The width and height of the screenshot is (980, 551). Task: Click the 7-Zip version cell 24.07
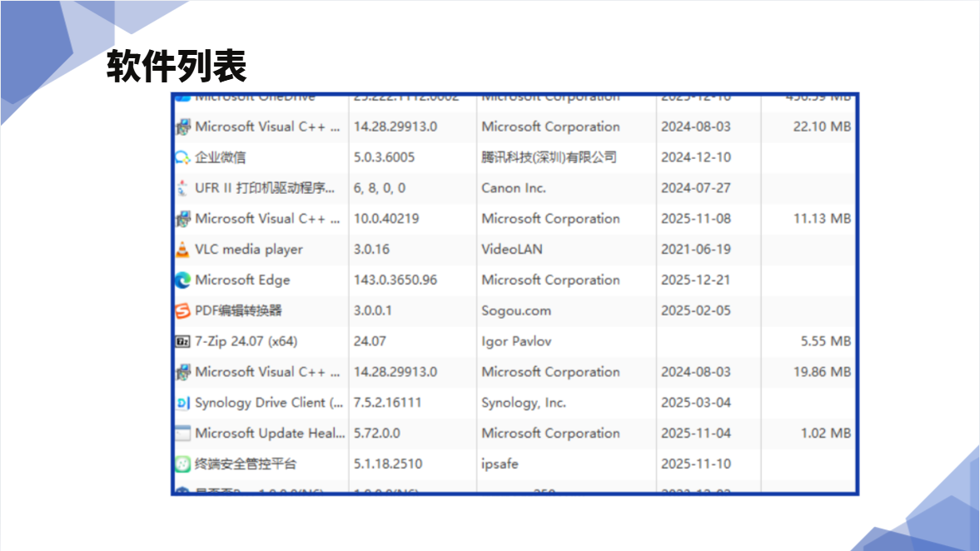370,341
